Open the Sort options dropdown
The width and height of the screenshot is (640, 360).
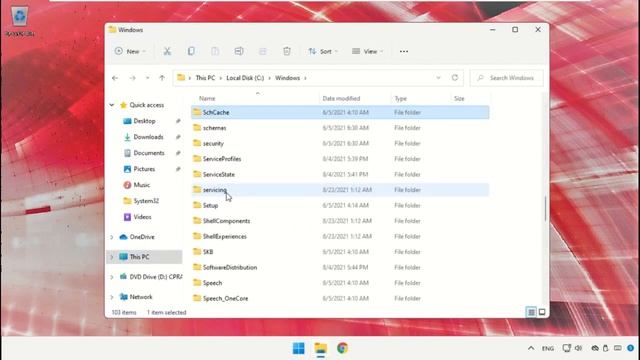(323, 51)
